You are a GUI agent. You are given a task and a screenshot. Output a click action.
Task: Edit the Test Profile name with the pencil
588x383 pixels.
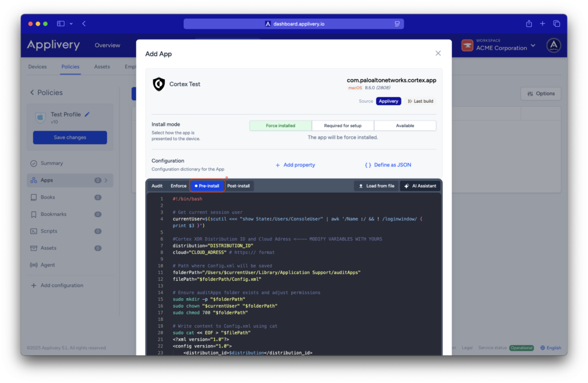point(87,114)
